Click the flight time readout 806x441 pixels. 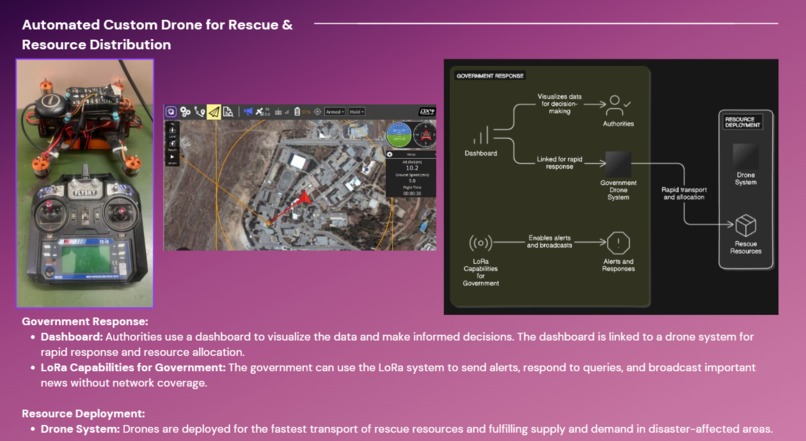tap(412, 191)
